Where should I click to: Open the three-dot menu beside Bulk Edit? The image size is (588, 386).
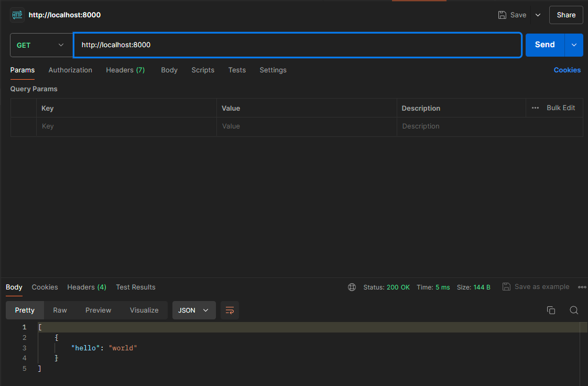point(535,108)
